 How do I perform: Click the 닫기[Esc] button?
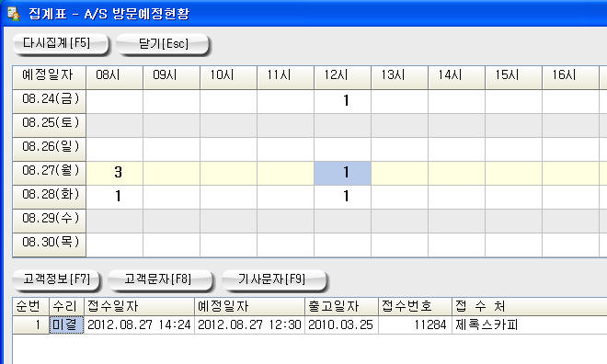pos(163,44)
